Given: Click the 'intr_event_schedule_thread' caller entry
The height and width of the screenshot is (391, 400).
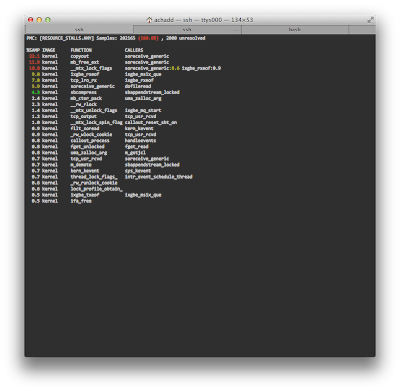Looking at the screenshot, I should pyautogui.click(x=159, y=177).
